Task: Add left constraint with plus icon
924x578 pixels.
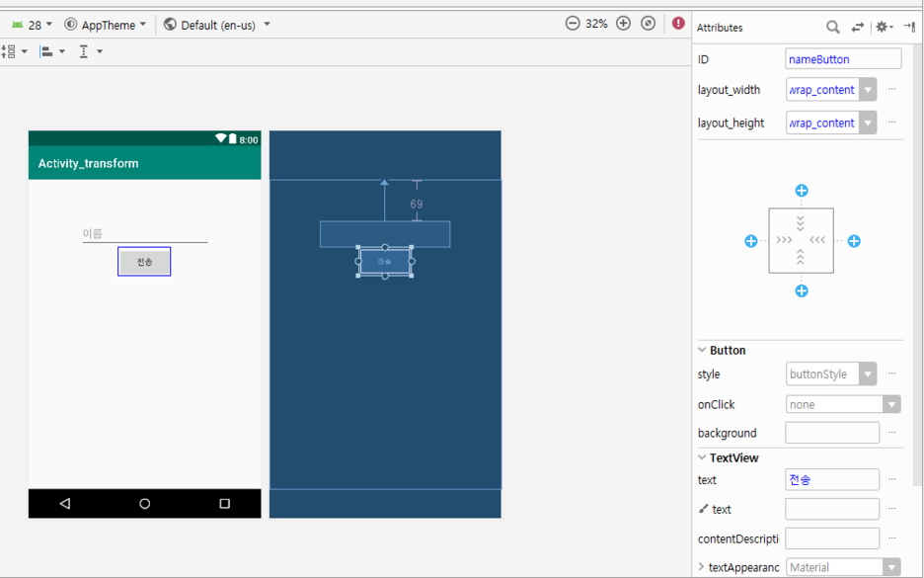Action: click(x=750, y=241)
